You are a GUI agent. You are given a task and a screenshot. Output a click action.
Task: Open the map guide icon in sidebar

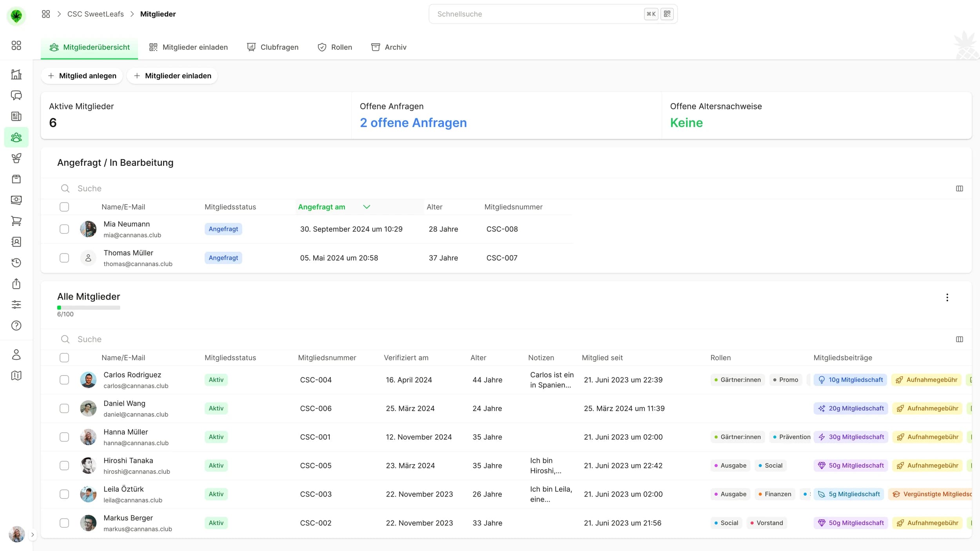tap(16, 375)
